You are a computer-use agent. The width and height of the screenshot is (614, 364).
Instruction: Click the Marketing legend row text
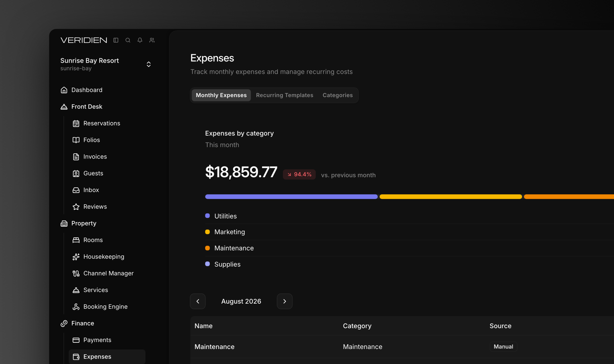point(230,232)
